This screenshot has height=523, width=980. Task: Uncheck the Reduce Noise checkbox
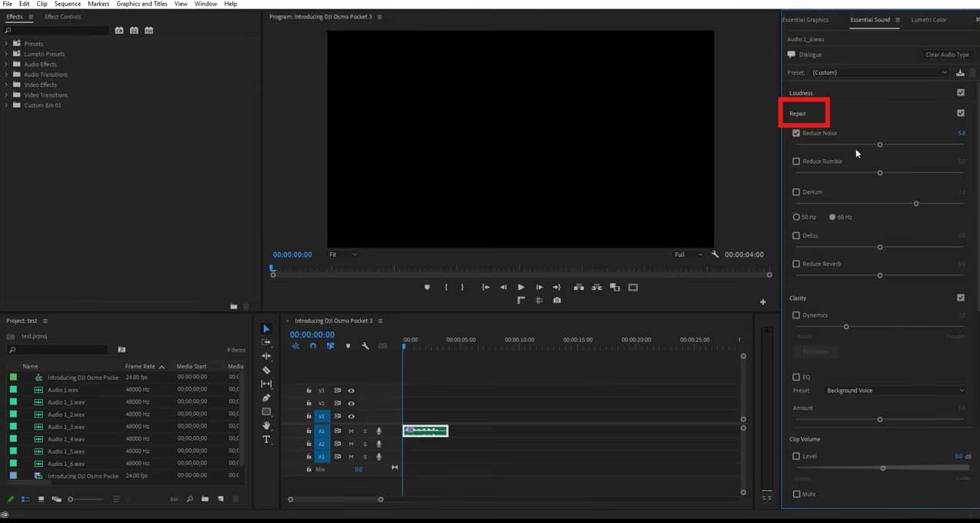coord(796,133)
